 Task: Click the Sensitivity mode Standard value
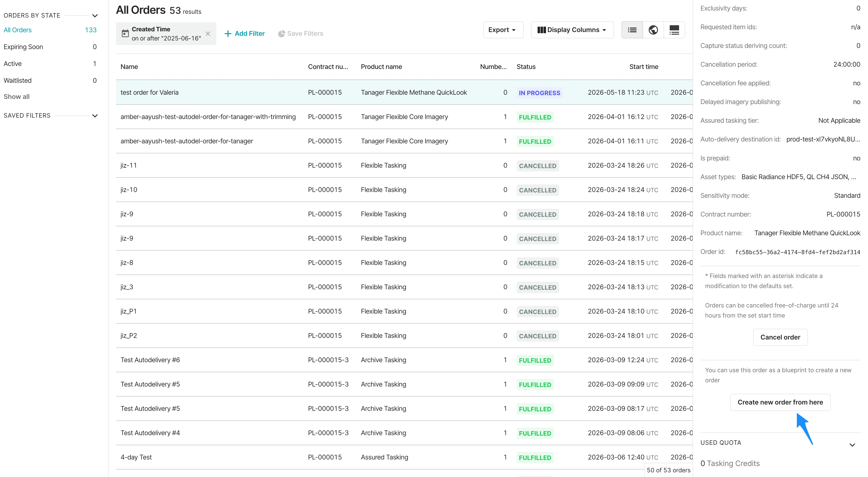coord(847,196)
